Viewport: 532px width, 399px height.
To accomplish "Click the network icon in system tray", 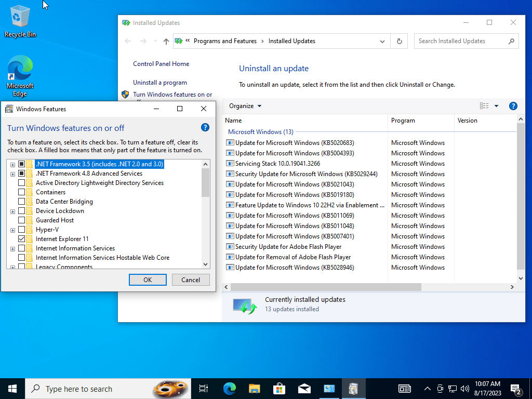I will pos(453,389).
